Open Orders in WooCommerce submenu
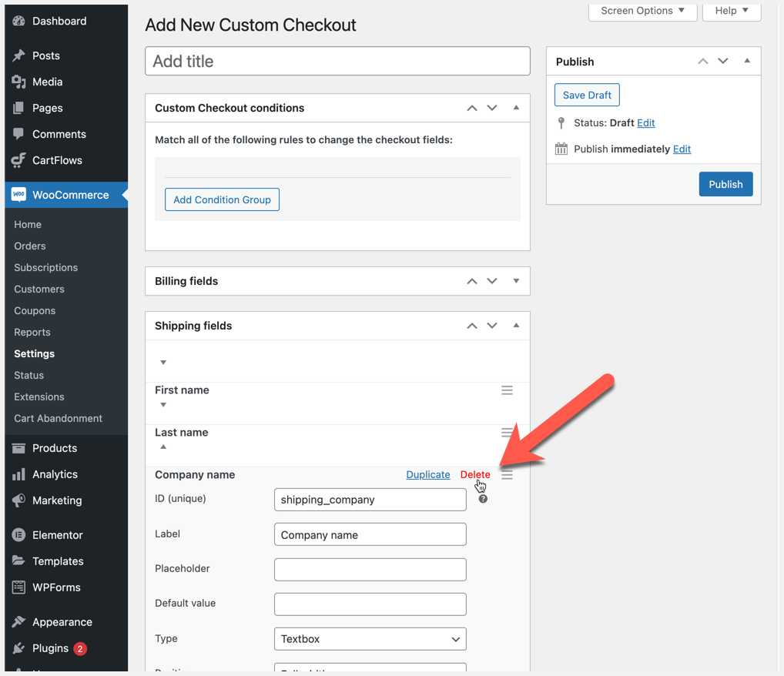 (x=30, y=246)
